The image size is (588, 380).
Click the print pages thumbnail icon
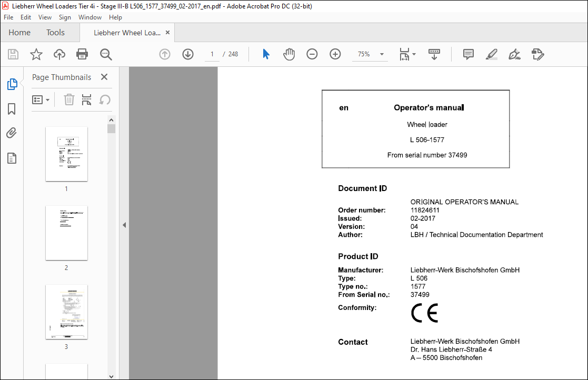pyautogui.click(x=87, y=99)
